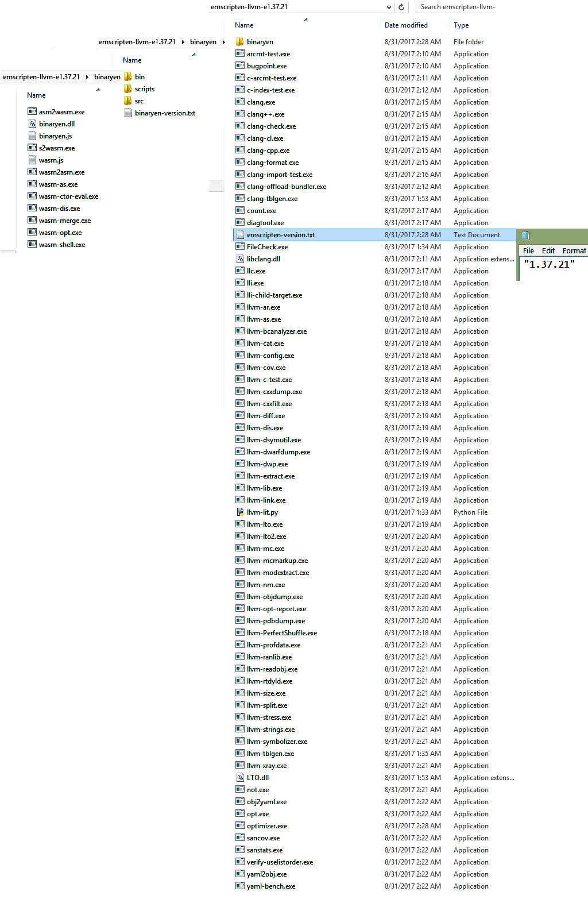Click the refresh button beside address bar
588x903 pixels.
[401, 7]
